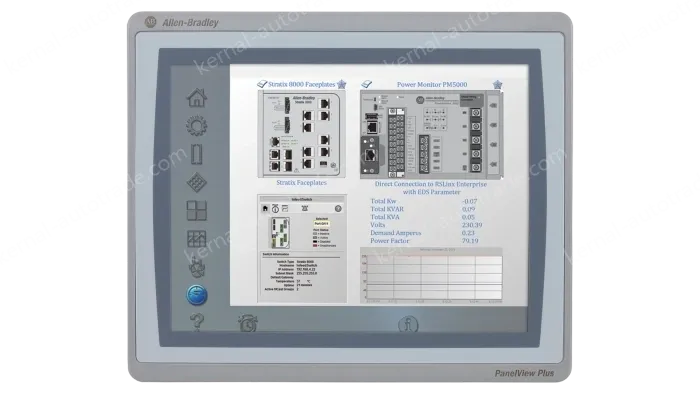
Task: Click the small switch graphic in the faceplate
Action: (280, 232)
